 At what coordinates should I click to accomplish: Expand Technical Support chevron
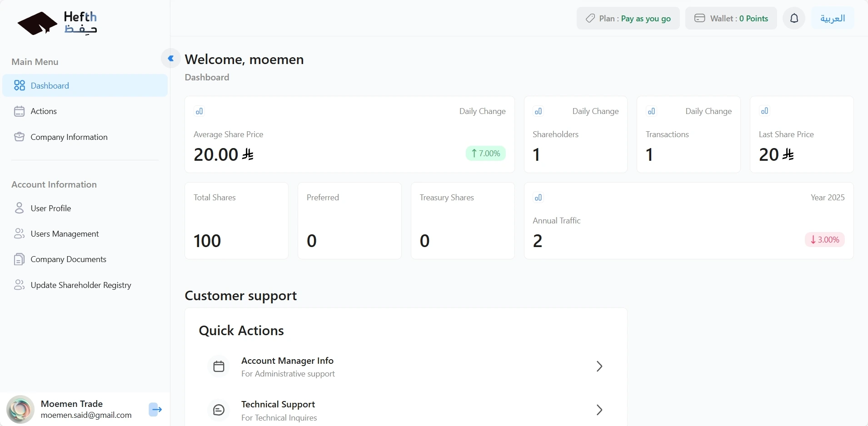(599, 410)
